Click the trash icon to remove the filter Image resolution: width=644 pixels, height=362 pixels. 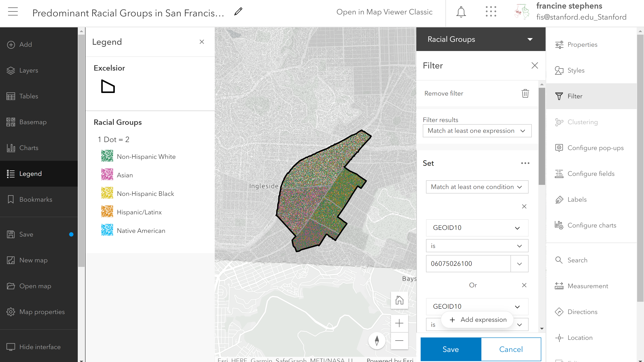point(525,93)
